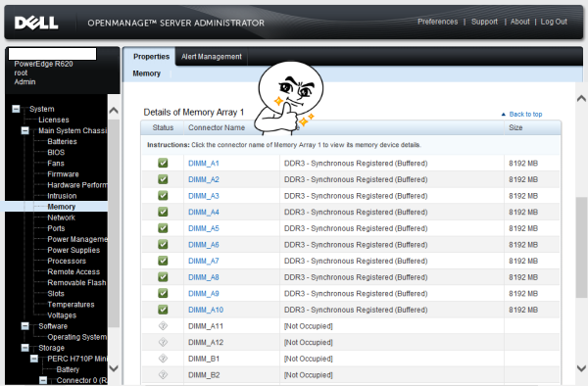Click the Dell logo
Image resolution: width=588 pixels, height=386 pixels.
pyautogui.click(x=36, y=23)
